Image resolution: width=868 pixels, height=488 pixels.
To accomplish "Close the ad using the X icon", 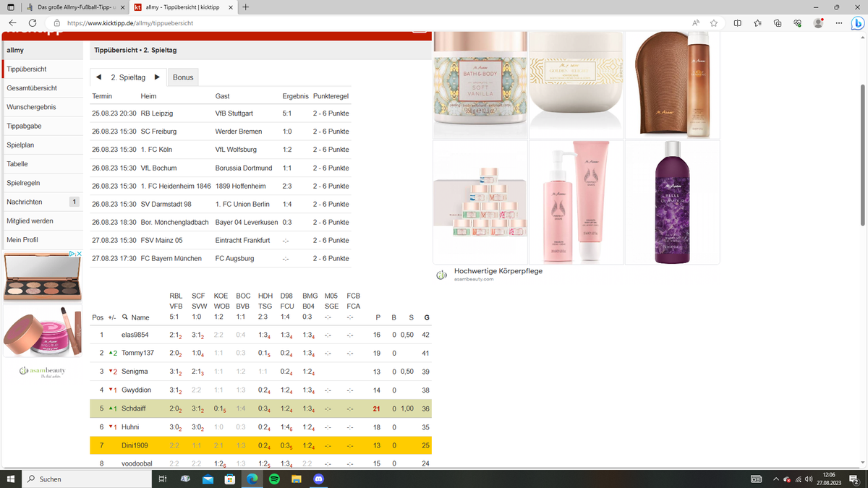I will point(79,254).
